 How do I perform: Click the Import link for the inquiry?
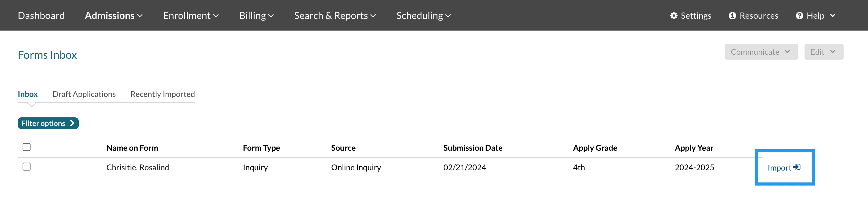779,168
